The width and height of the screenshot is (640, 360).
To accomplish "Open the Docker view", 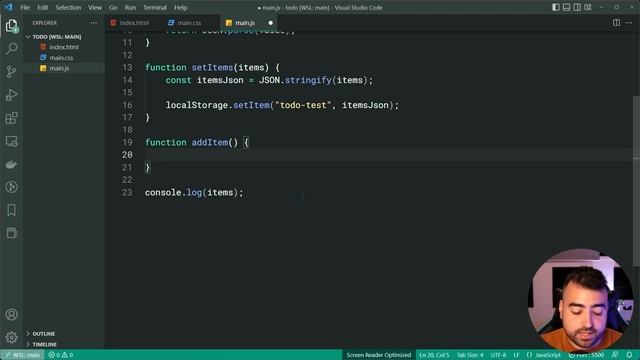I will click(11, 164).
